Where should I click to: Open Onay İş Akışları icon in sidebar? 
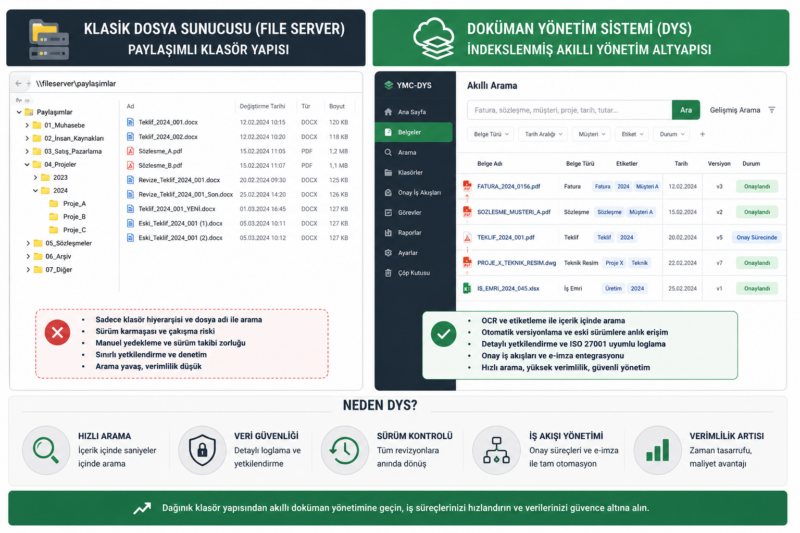tap(388, 193)
